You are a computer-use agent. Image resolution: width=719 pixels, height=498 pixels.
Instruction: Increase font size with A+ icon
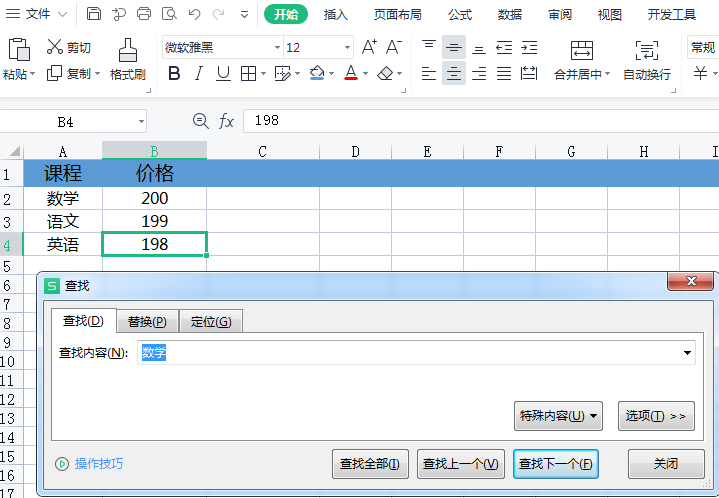369,47
